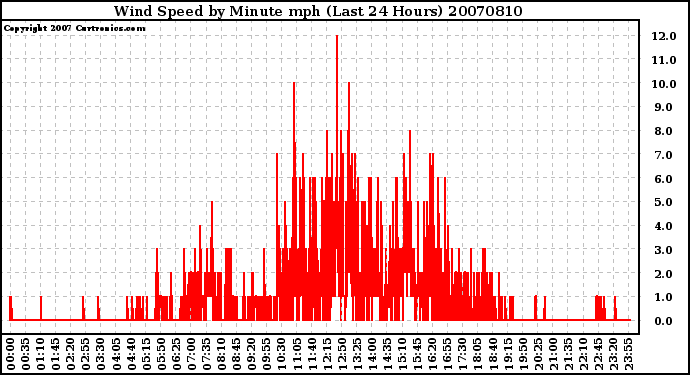
Task: Click the 09:20 time label
Action: [x=252, y=354]
